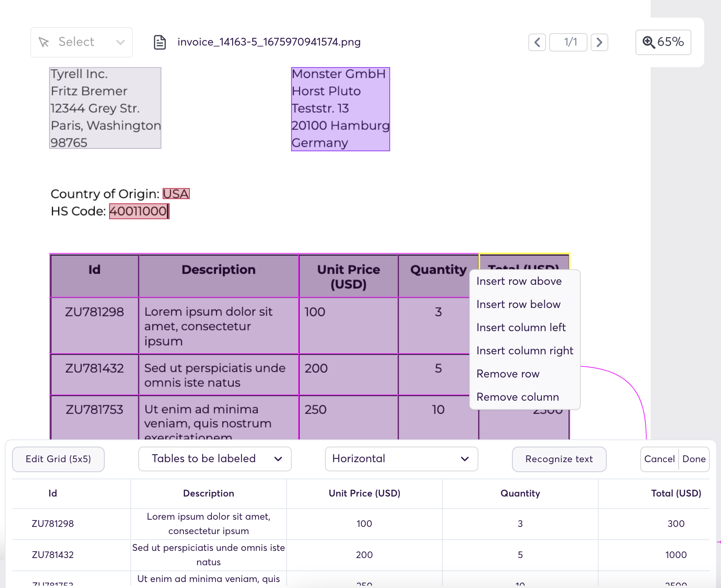Click the ZU781753 cell in document table
This screenshot has width=721, height=588.
coord(94,417)
